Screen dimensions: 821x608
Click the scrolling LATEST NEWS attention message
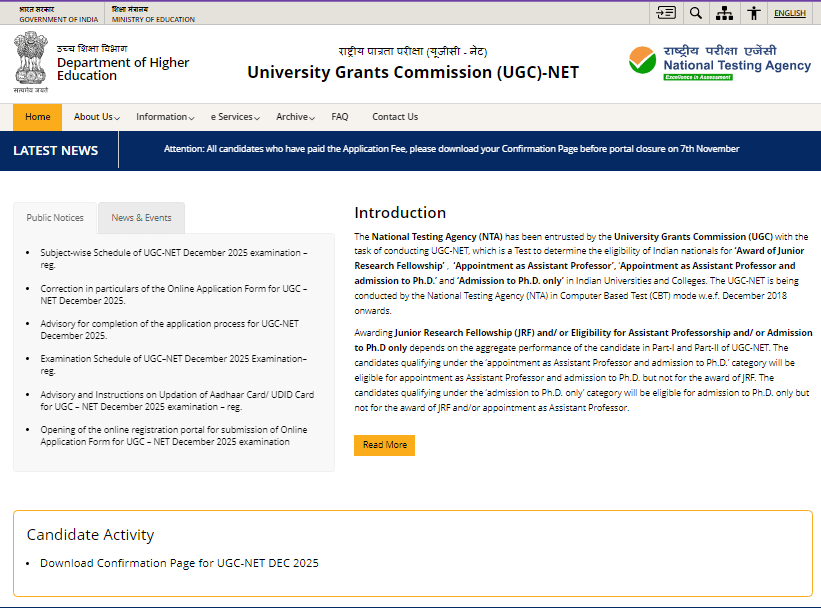(450, 148)
